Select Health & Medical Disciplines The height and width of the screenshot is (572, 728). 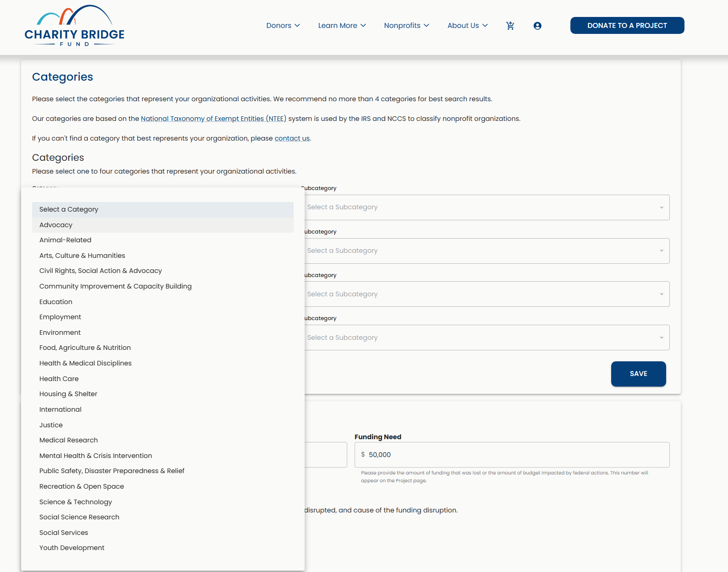(x=163, y=363)
